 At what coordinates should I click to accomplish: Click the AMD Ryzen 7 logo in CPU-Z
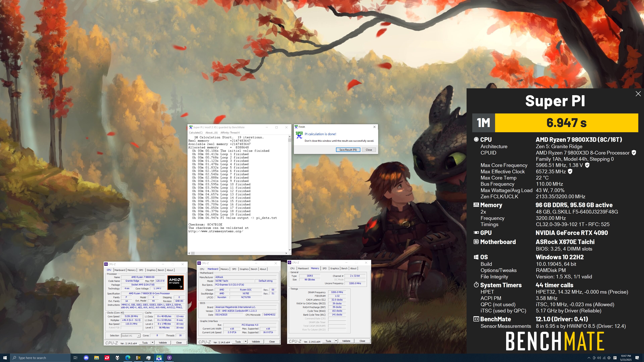[175, 283]
